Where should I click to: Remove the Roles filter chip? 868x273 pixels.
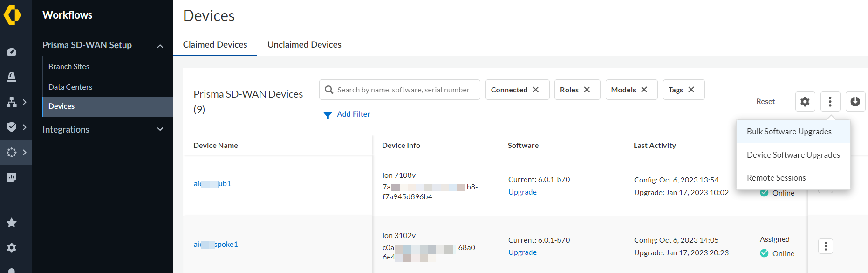coord(587,90)
